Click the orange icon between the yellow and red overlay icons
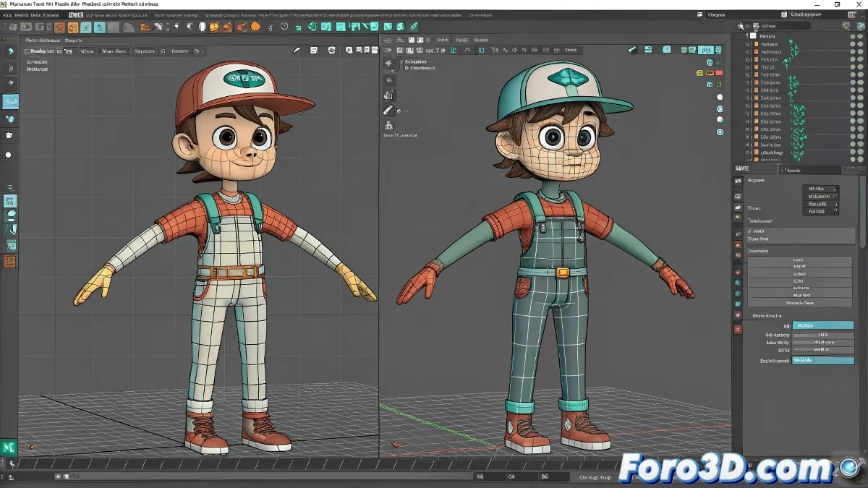 (x=710, y=73)
